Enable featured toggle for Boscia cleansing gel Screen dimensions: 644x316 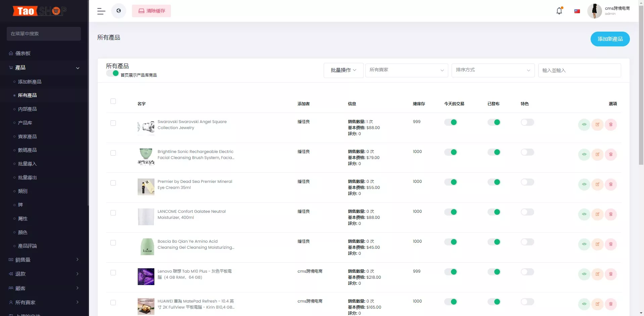[527, 242]
